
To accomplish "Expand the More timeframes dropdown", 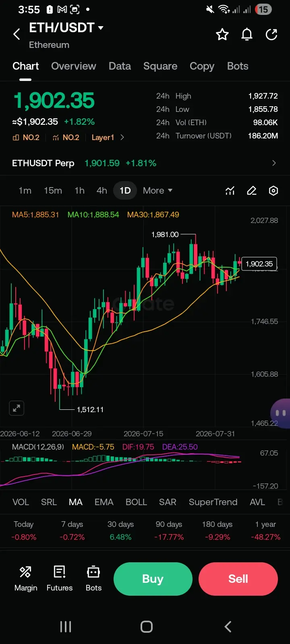I will pyautogui.click(x=157, y=191).
